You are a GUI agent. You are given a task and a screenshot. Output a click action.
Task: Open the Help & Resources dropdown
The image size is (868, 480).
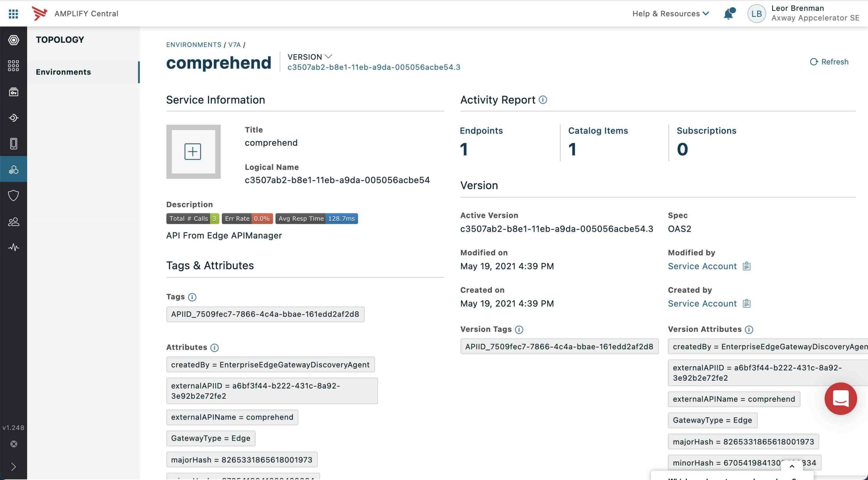[670, 14]
